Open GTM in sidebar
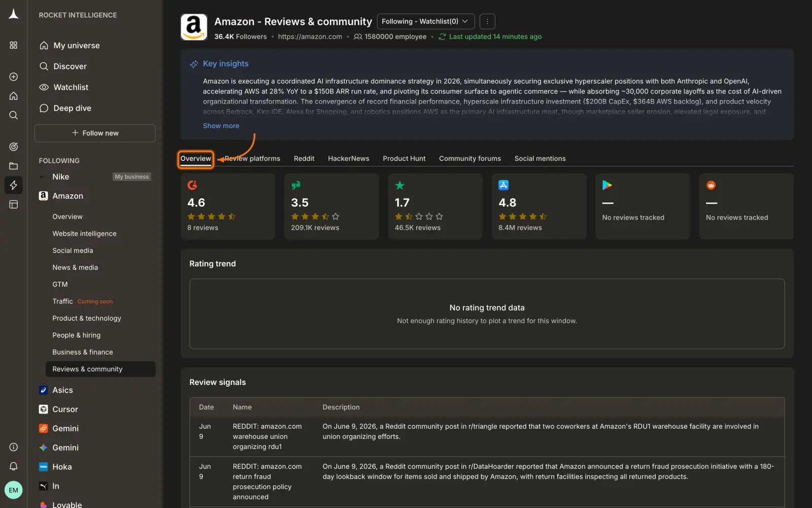Image resolution: width=812 pixels, height=508 pixels. (x=60, y=284)
